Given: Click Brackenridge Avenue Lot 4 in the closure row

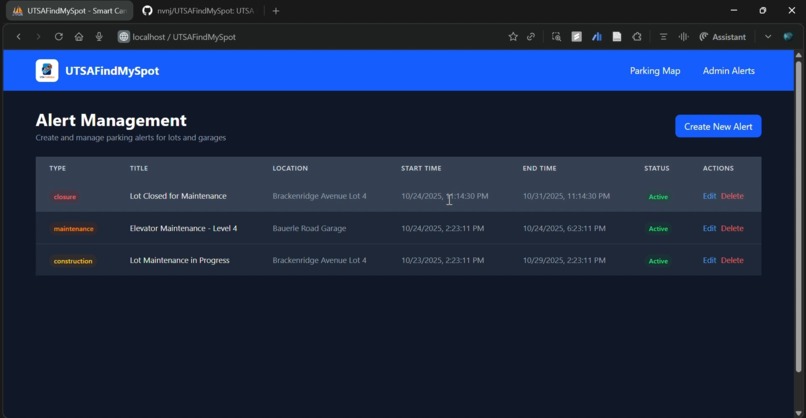Looking at the screenshot, I should [x=320, y=196].
